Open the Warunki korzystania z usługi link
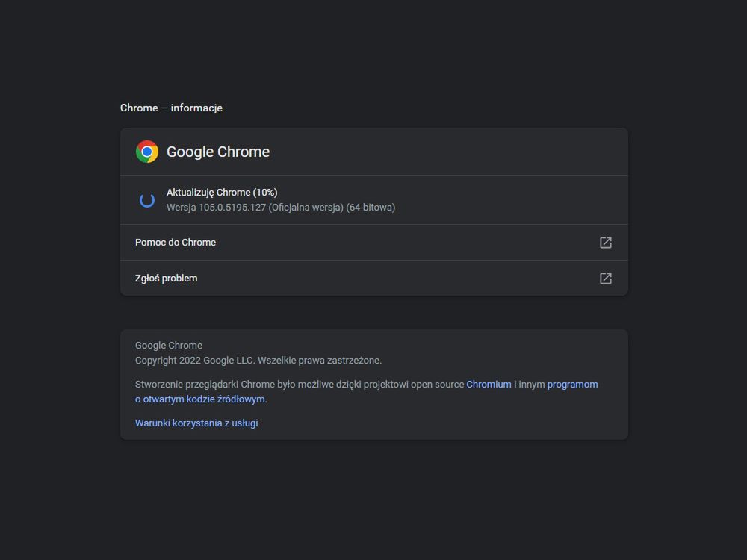The height and width of the screenshot is (560, 747). [x=196, y=423]
